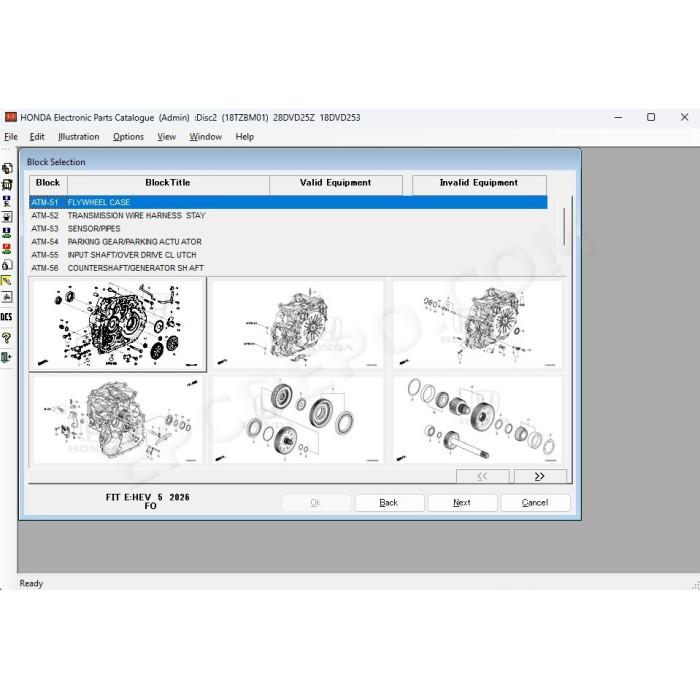This screenshot has width=700, height=700.
Task: Click the exit door icon in left toolbar
Action: 7,357
